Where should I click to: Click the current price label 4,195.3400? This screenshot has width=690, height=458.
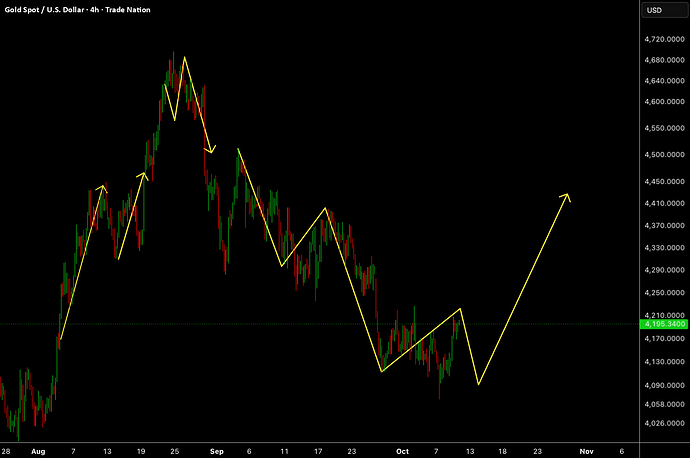[664, 324]
